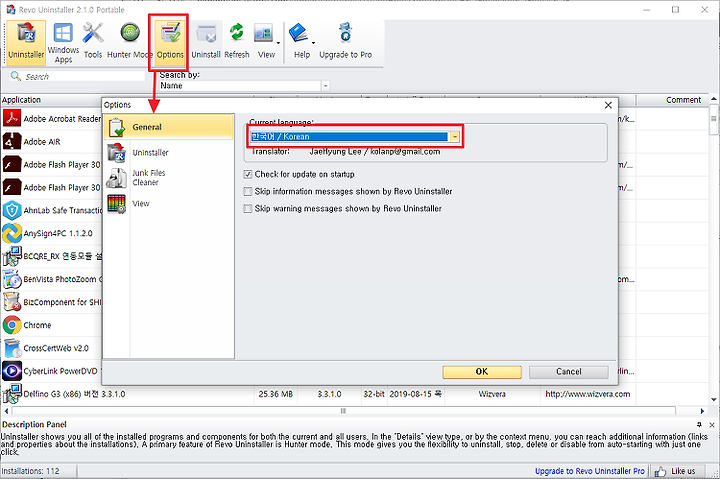Image resolution: width=720 pixels, height=479 pixels.
Task: Click the BizComponent app icon
Action: point(12,302)
